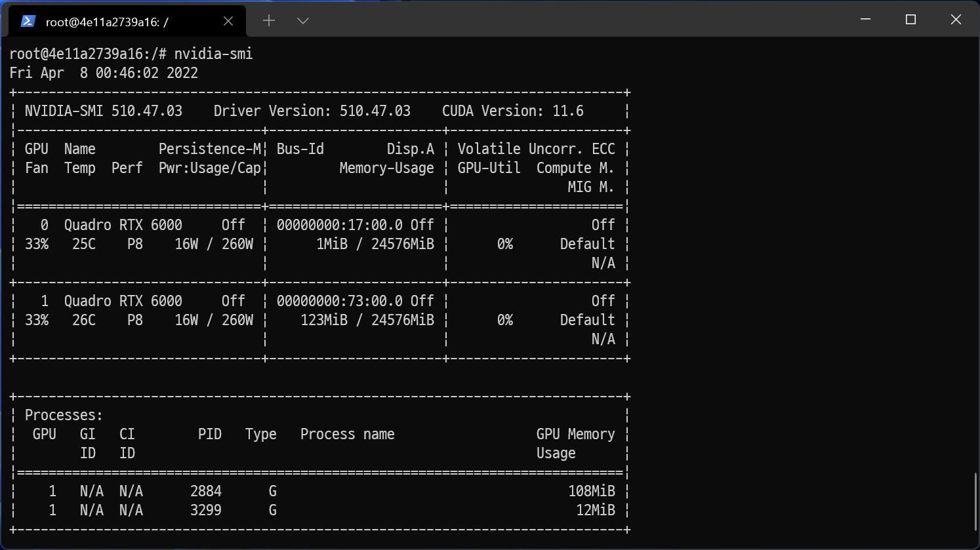Image resolution: width=980 pixels, height=550 pixels.
Task: Click the 25C temperature value
Action: click(84, 244)
